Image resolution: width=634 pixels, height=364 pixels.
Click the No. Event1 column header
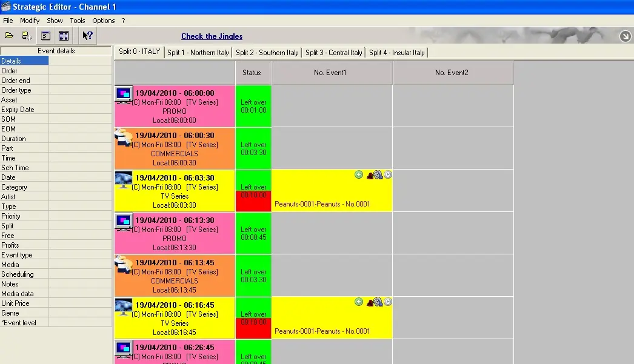pyautogui.click(x=332, y=73)
